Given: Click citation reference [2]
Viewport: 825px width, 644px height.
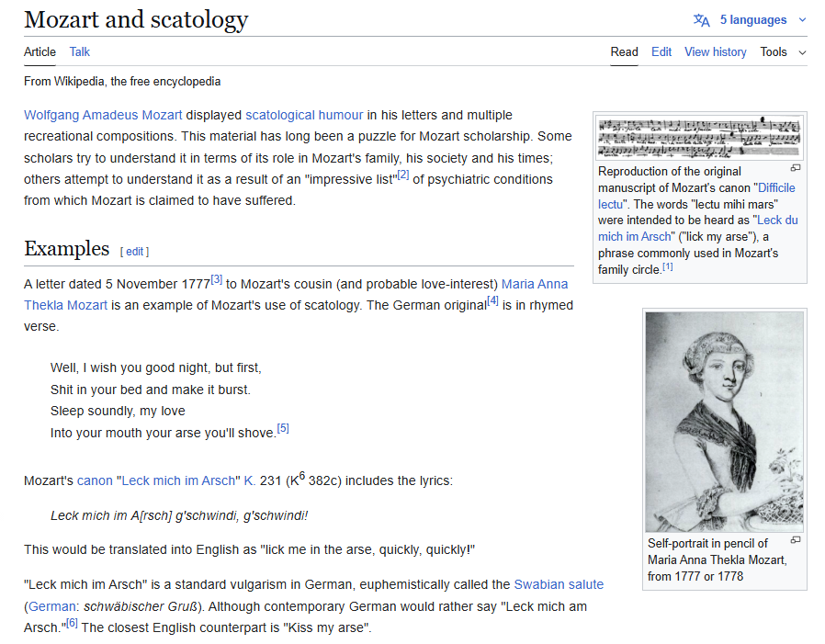Looking at the screenshot, I should 403,175.
